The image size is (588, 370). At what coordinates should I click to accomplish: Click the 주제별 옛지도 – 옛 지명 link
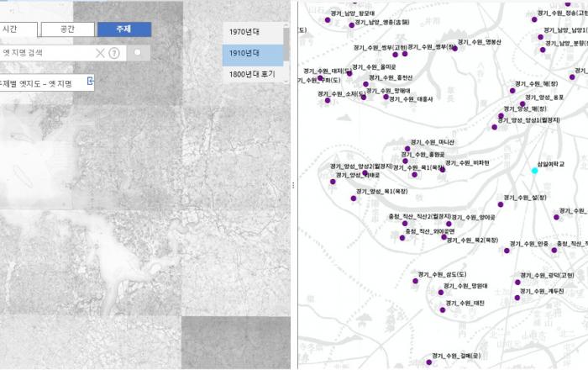click(39, 83)
